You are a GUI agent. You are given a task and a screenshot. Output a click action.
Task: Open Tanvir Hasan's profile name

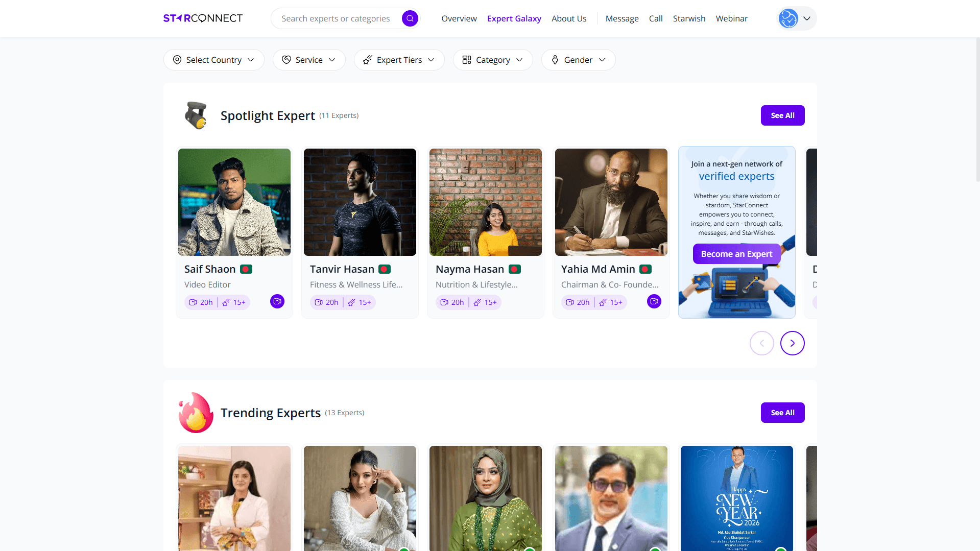coord(342,269)
